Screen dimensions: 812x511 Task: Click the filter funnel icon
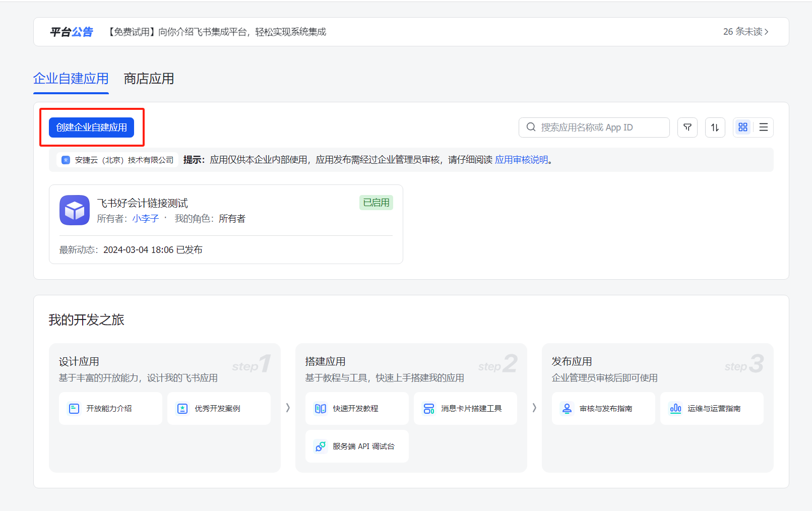tap(688, 127)
